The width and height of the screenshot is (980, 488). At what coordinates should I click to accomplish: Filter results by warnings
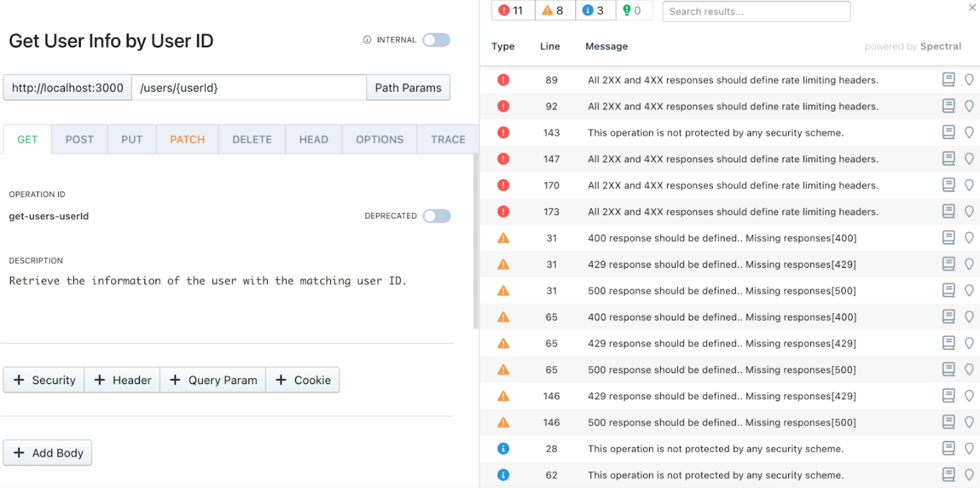click(x=555, y=10)
